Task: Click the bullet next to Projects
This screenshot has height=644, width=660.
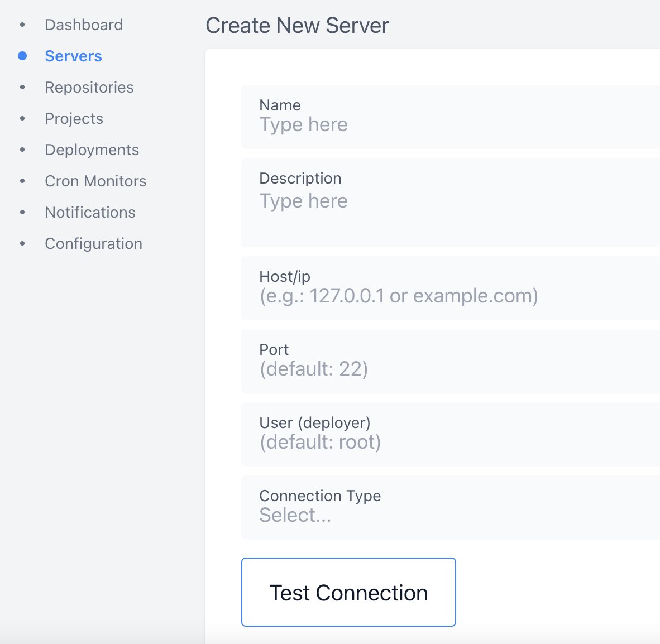Action: coord(22,118)
